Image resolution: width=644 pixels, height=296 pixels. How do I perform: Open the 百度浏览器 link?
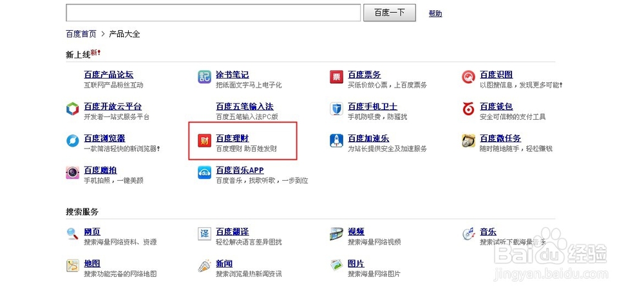pos(104,138)
